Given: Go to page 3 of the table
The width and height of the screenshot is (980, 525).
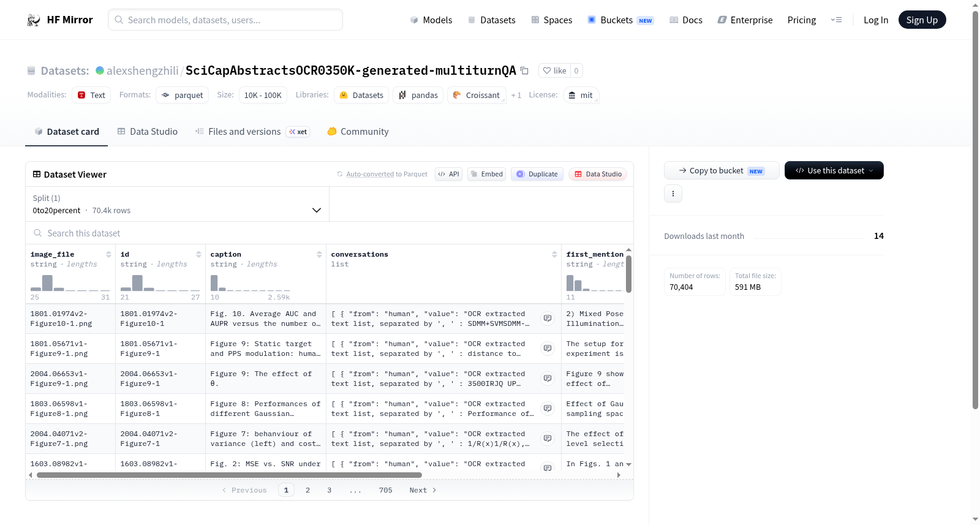Looking at the screenshot, I should point(329,490).
